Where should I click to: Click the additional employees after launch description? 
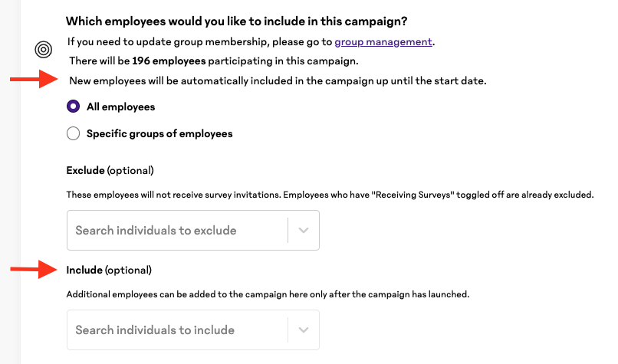click(268, 294)
